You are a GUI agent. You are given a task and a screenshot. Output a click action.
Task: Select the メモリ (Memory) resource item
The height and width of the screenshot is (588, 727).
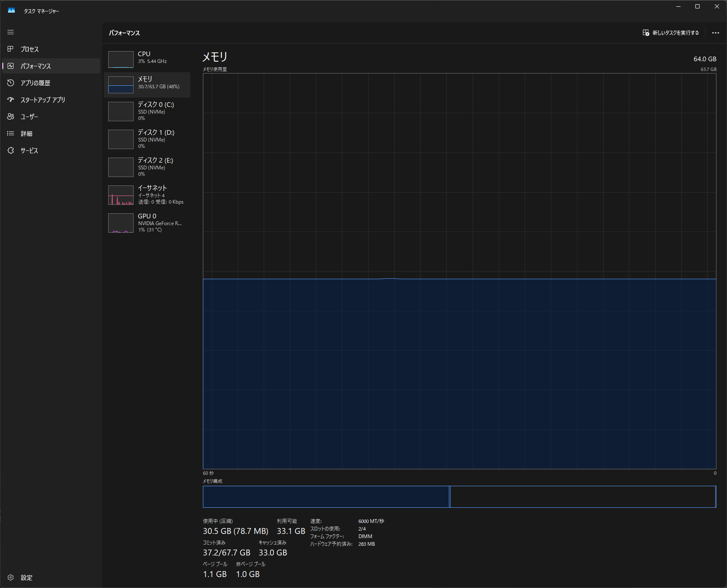click(x=147, y=84)
